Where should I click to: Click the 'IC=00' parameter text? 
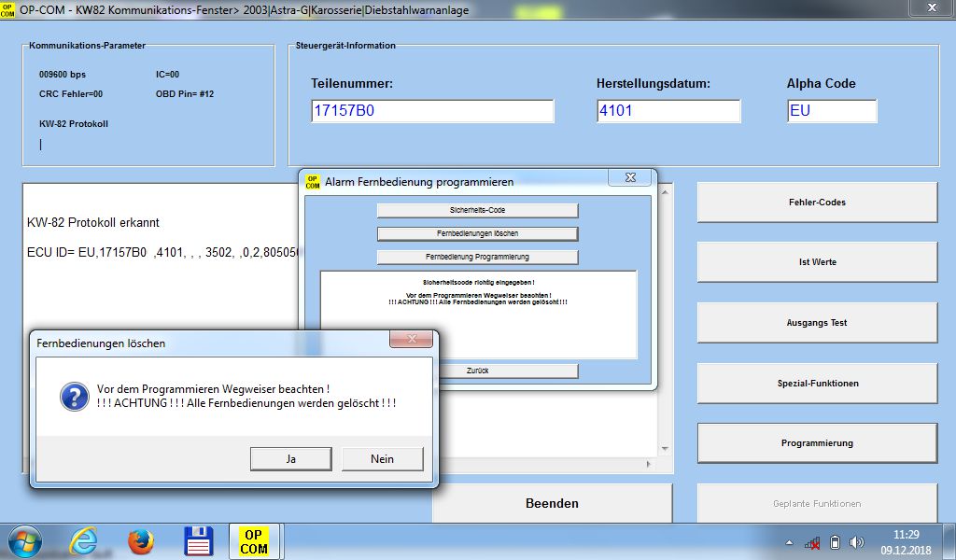tap(168, 75)
